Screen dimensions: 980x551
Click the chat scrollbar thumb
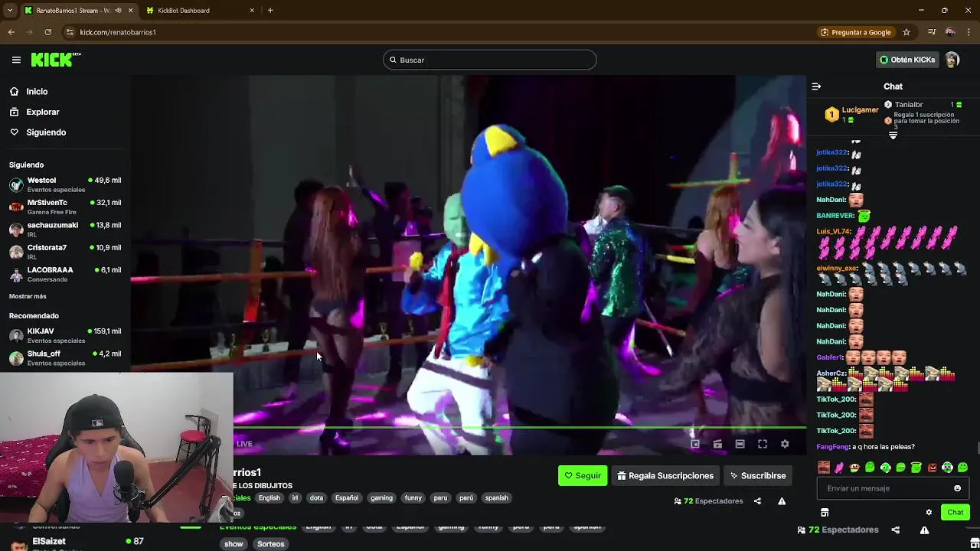coord(978,448)
